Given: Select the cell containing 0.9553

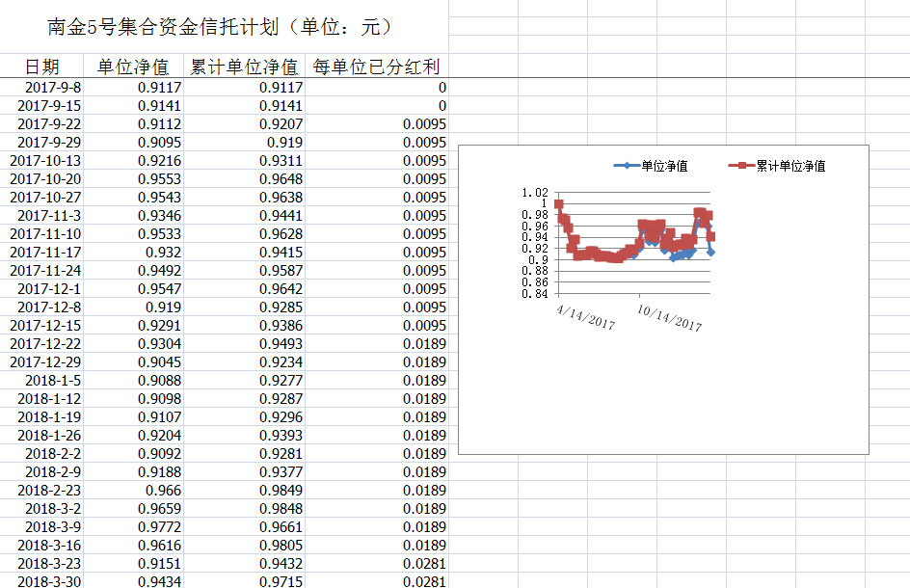Looking at the screenshot, I should (x=156, y=179).
